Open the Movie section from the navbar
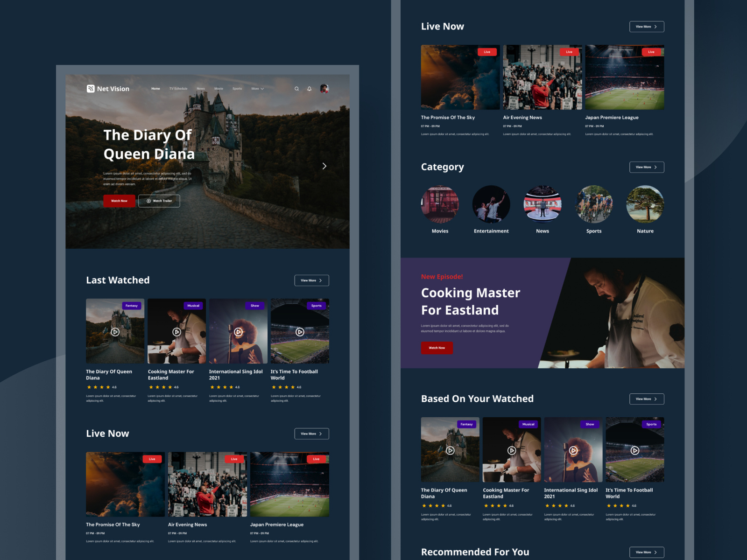Screen dimensions: 747x560 (x=218, y=88)
